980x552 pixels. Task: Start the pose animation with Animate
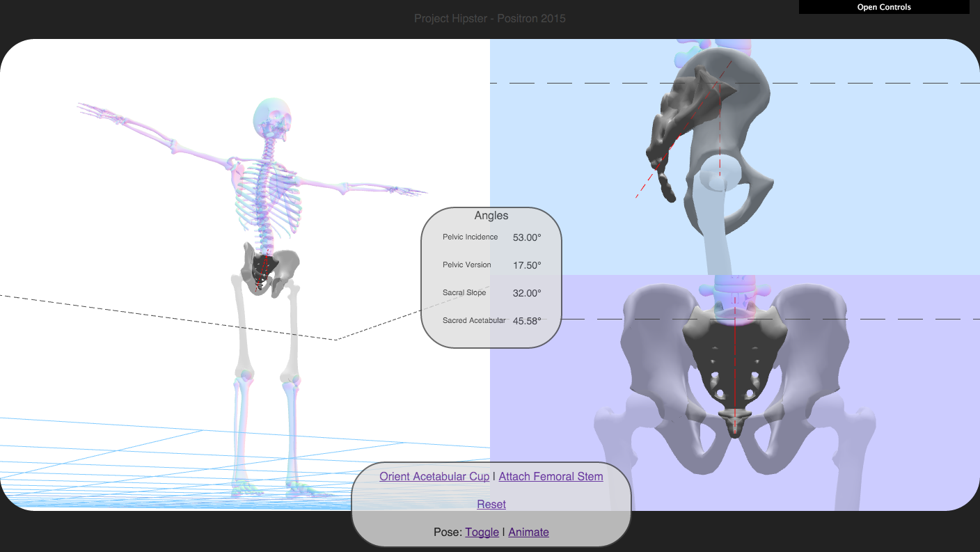[528, 532]
